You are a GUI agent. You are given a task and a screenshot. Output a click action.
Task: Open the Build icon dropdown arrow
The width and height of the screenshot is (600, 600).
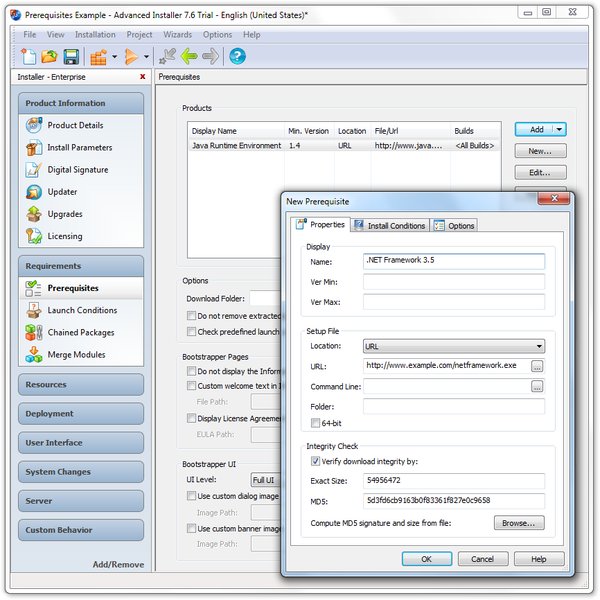coord(114,57)
